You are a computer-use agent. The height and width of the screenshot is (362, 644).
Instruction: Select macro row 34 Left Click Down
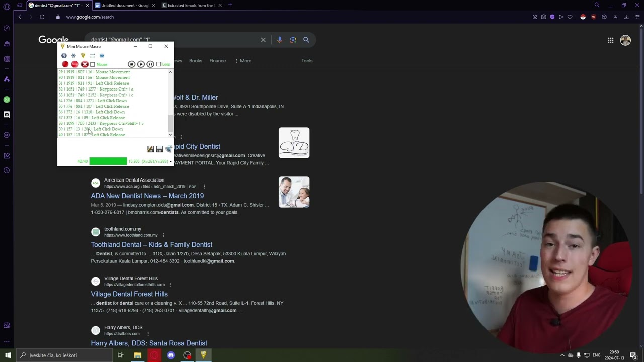point(93,101)
